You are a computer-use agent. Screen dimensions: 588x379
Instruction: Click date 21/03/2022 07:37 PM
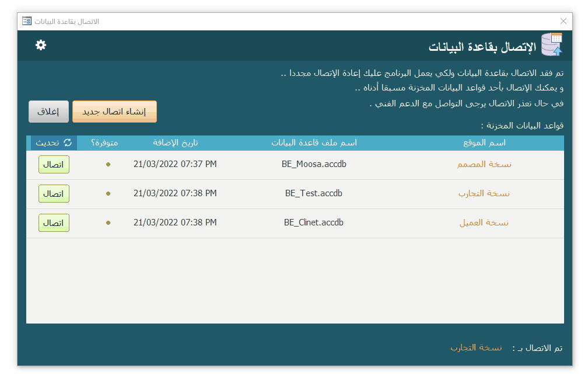[175, 164]
